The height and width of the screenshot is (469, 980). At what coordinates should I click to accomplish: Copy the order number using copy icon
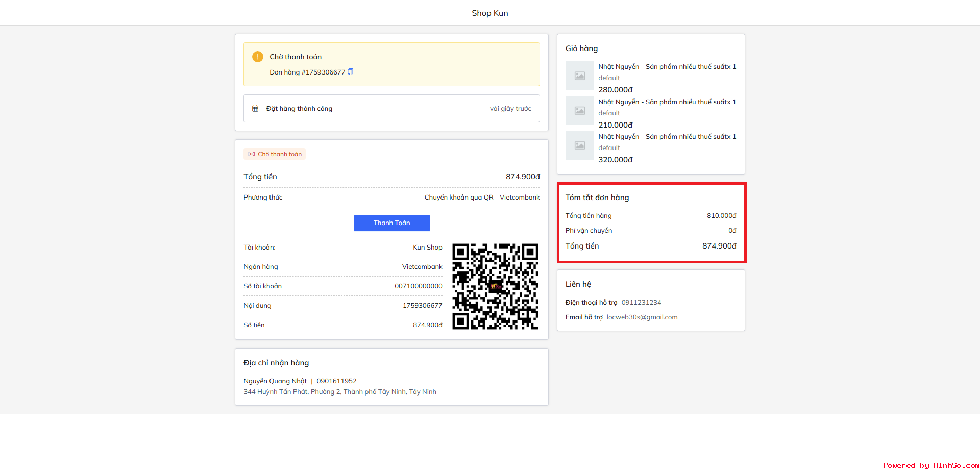pyautogui.click(x=350, y=72)
